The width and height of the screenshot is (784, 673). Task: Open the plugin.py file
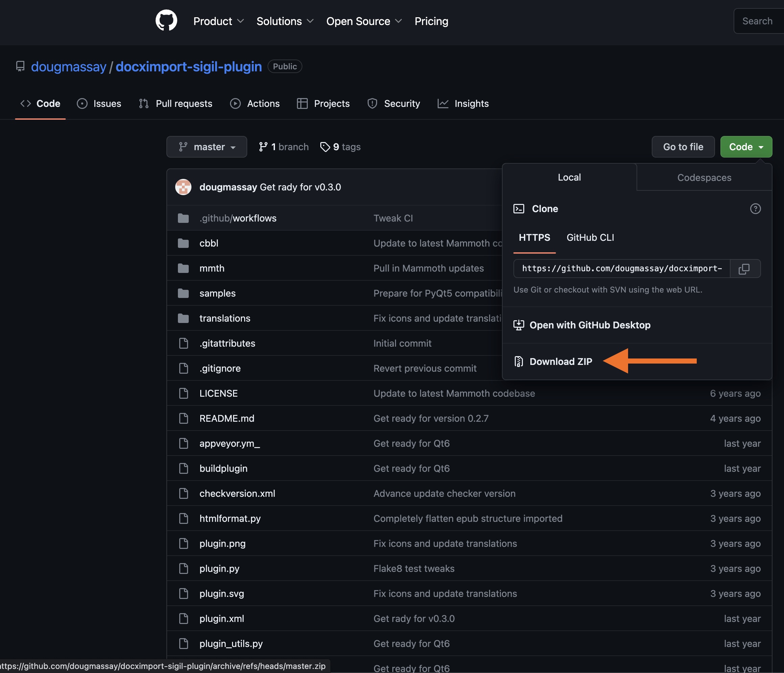click(219, 568)
